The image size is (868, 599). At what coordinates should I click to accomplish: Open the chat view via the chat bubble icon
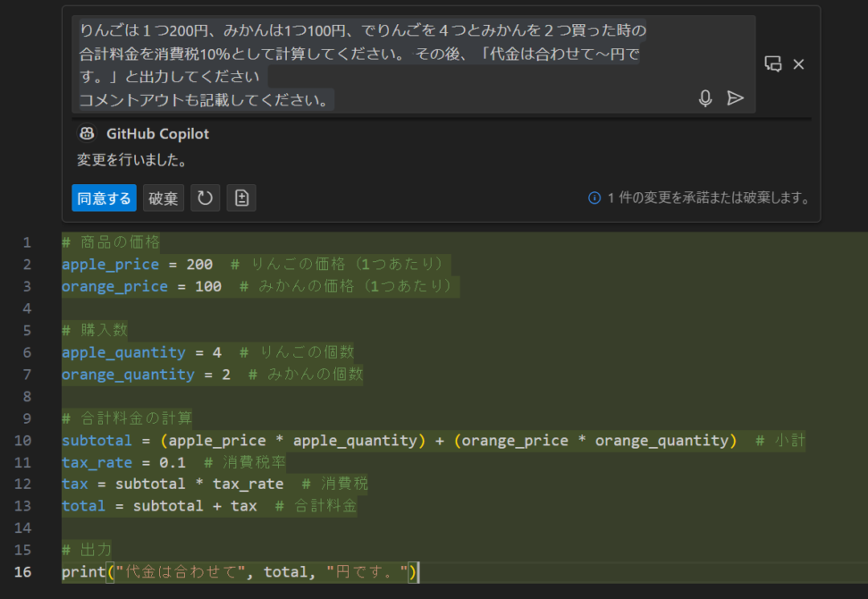tap(772, 64)
